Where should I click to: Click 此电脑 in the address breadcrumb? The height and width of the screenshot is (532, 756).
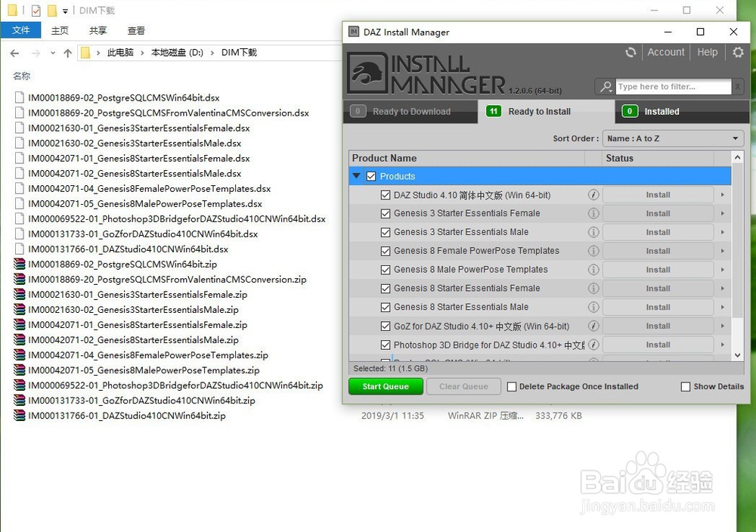click(x=120, y=53)
